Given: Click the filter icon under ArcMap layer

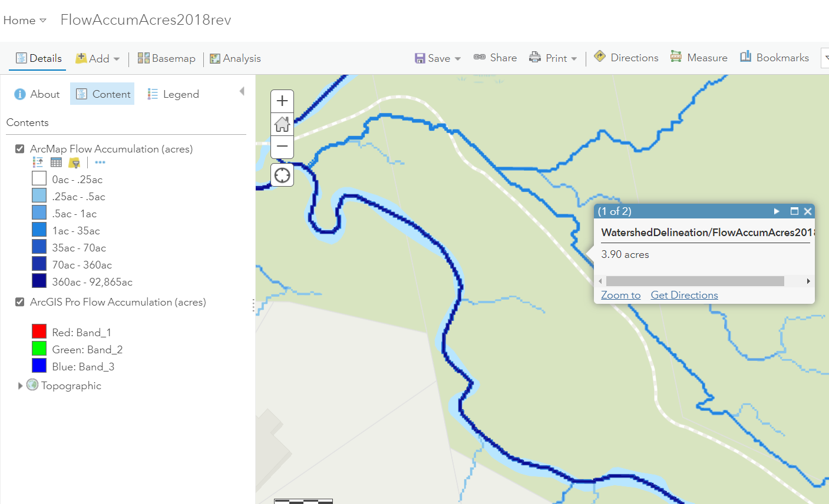Looking at the screenshot, I should click(74, 163).
